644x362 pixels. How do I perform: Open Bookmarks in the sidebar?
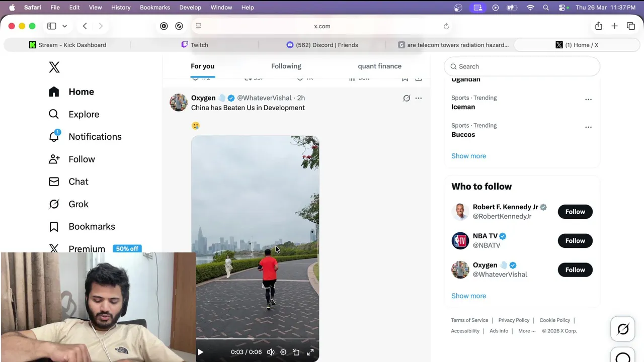[82, 227]
